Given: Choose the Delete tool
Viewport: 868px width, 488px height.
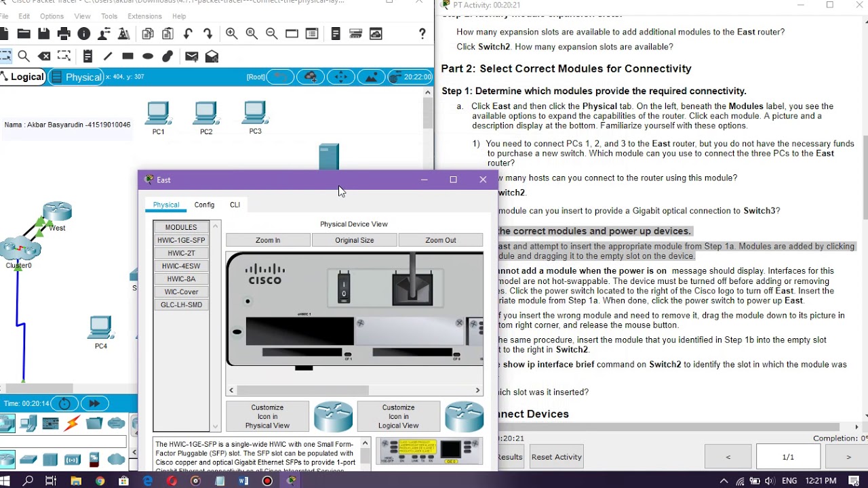Looking at the screenshot, I should [x=44, y=56].
